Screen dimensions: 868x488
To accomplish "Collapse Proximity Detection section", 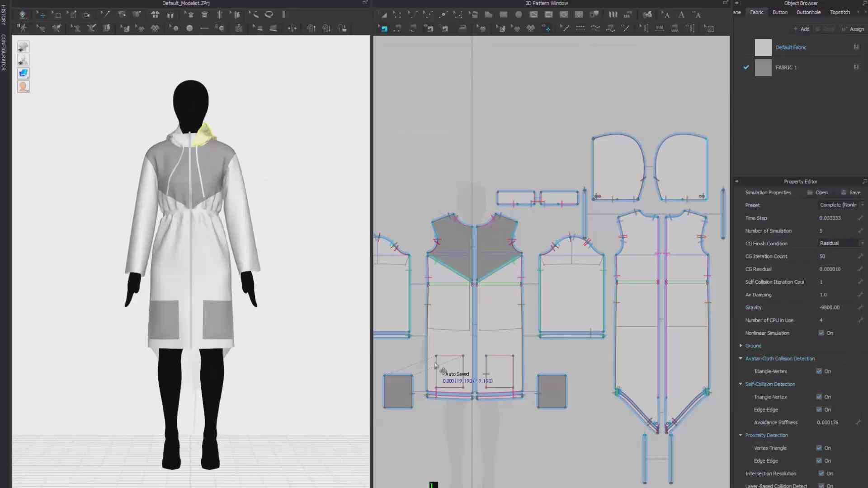I will click(741, 435).
